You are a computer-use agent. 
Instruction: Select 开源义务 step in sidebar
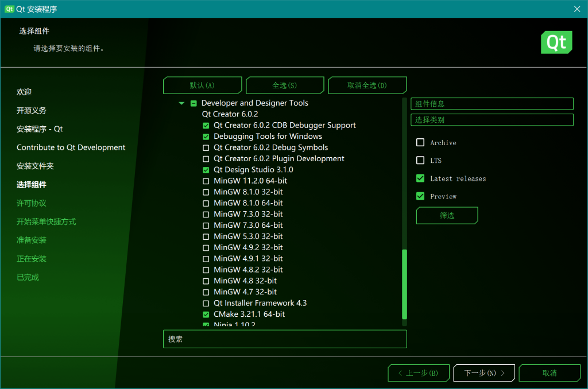32,111
